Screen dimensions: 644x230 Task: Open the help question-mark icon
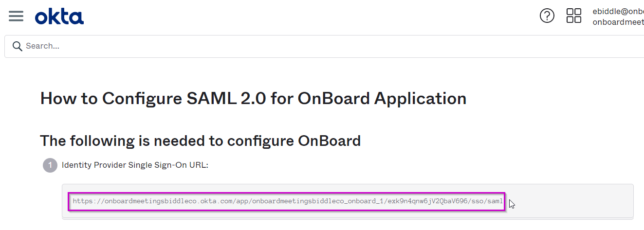click(x=547, y=16)
